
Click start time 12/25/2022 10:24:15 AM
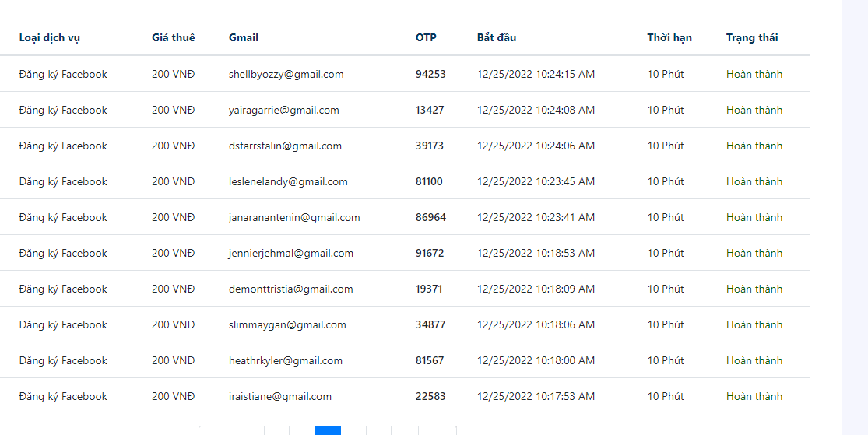pos(536,74)
